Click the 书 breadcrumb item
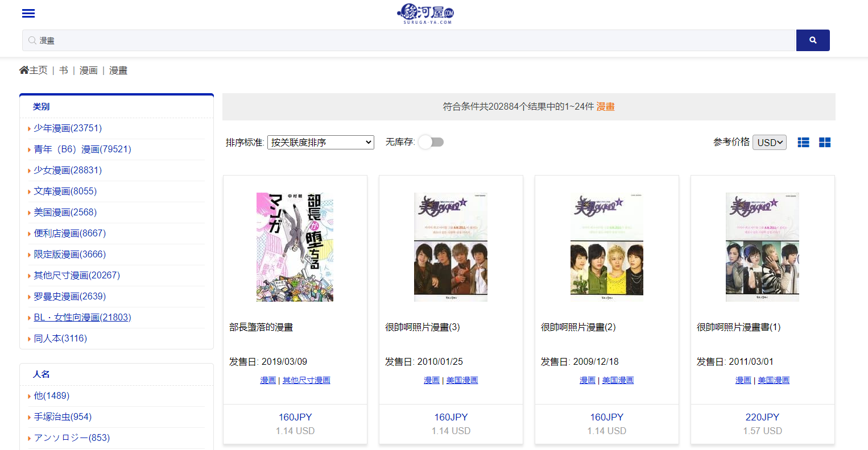The width and height of the screenshot is (868, 450). coord(64,70)
